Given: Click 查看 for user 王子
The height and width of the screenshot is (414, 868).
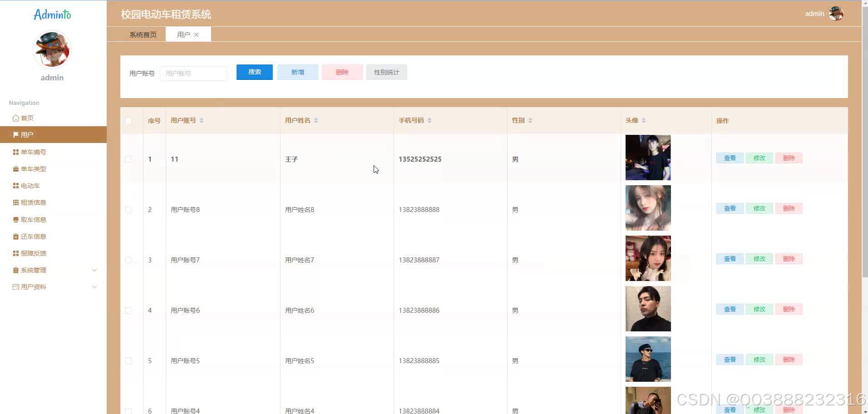Looking at the screenshot, I should (730, 158).
